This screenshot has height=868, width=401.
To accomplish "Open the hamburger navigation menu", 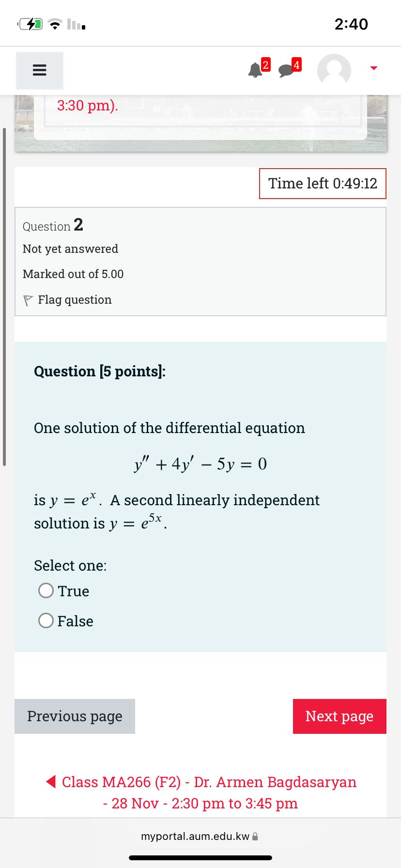I will (x=39, y=71).
